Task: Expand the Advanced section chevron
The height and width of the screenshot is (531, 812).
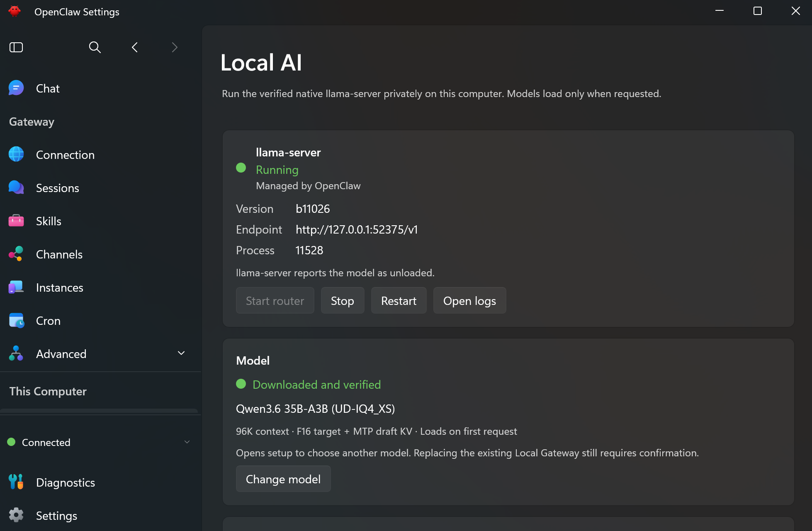Action: (181, 353)
